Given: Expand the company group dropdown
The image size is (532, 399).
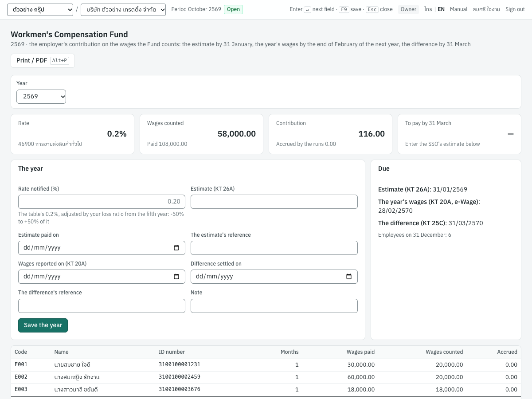Looking at the screenshot, I should [40, 10].
